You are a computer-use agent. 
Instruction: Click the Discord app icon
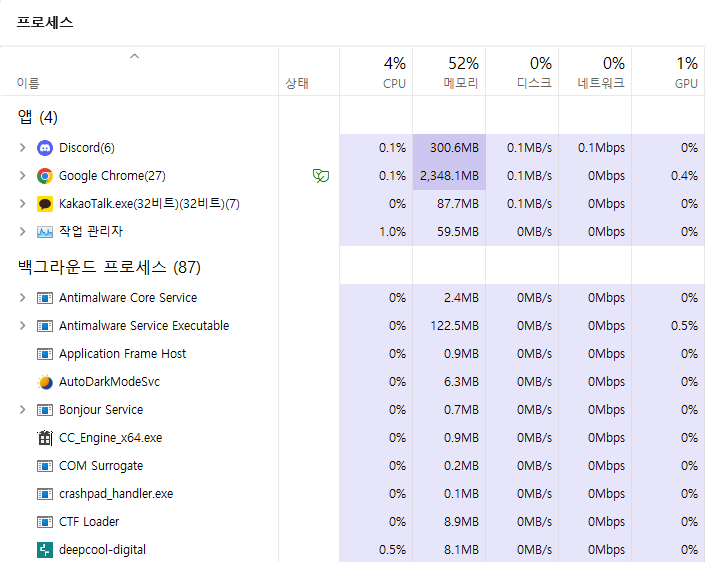[x=45, y=148]
